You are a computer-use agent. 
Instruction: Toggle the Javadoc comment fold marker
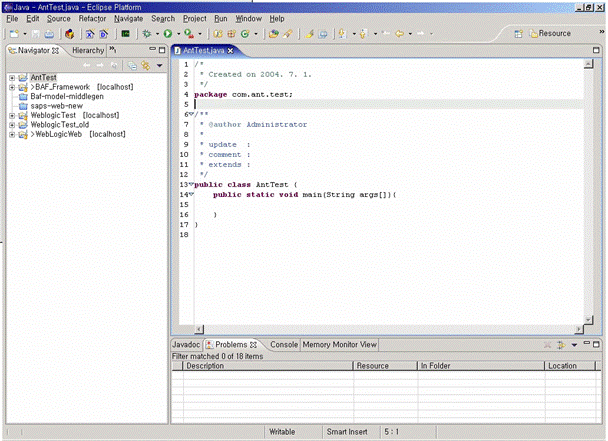pos(190,114)
